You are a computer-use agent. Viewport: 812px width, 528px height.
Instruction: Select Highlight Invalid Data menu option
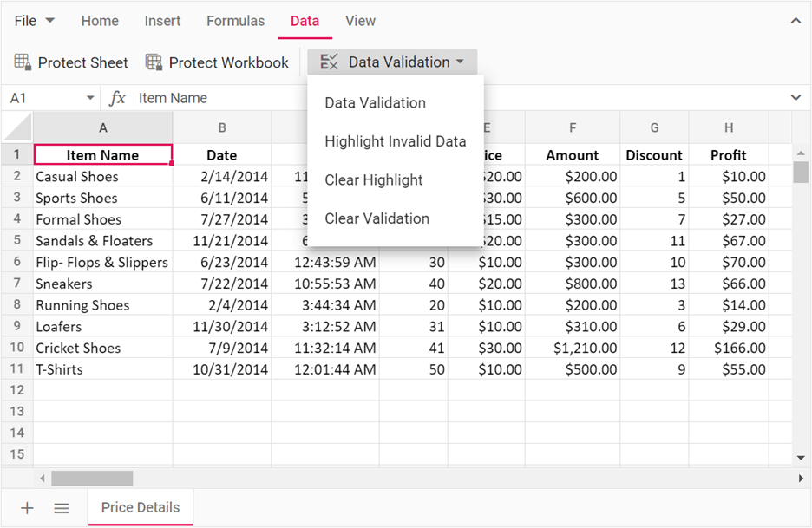coord(395,141)
